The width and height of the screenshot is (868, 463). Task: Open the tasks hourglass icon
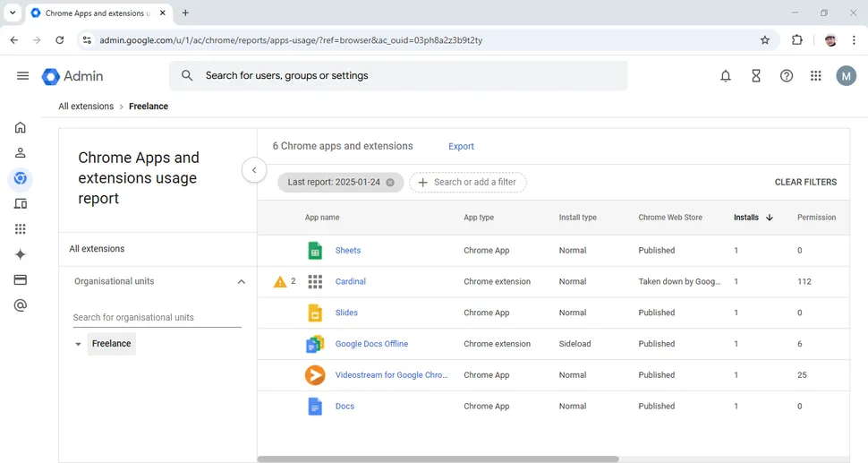click(755, 76)
